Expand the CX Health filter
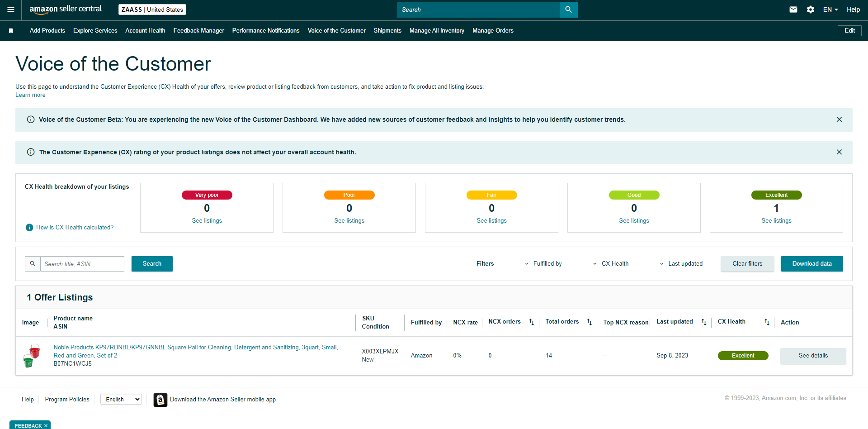 [610, 264]
